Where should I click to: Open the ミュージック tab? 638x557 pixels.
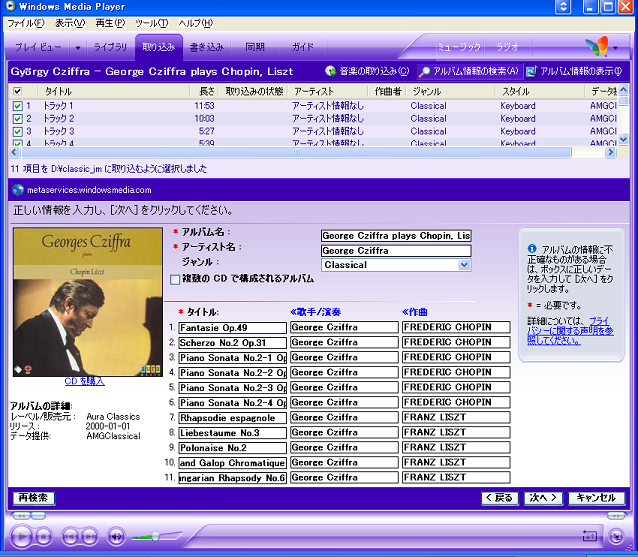459,47
